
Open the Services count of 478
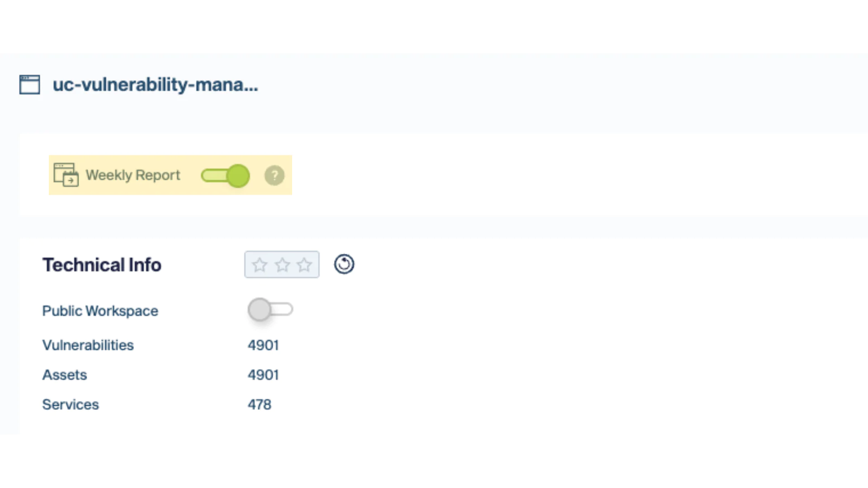pyautogui.click(x=259, y=404)
